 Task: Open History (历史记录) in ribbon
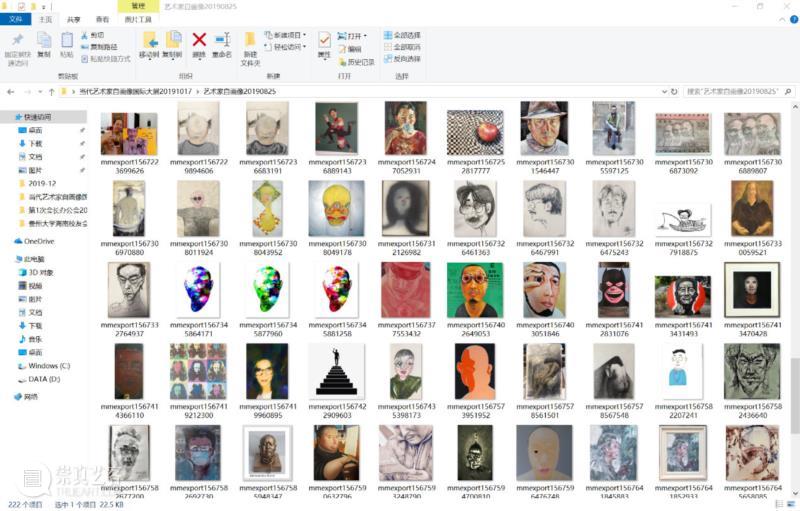click(357, 62)
